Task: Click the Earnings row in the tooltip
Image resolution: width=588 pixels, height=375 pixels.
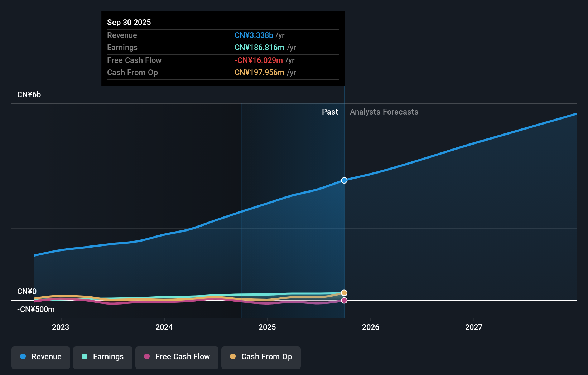Action: 223,47
